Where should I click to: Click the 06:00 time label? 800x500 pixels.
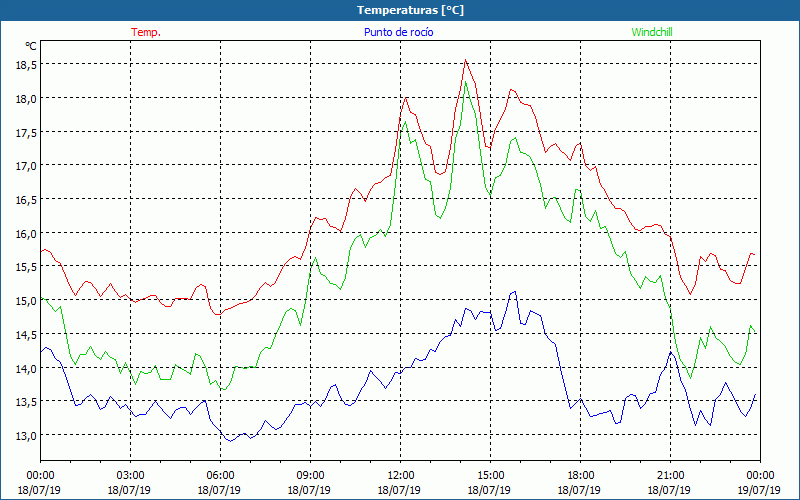point(220,476)
